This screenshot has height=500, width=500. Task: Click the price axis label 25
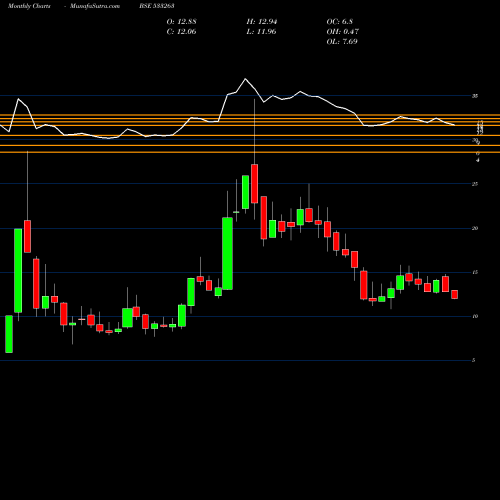(x=475, y=184)
